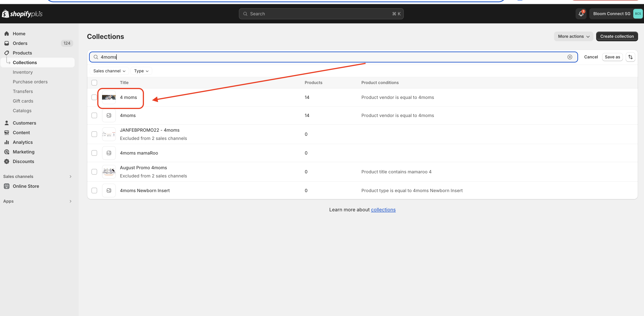Select Collections in sidebar

click(x=38, y=63)
